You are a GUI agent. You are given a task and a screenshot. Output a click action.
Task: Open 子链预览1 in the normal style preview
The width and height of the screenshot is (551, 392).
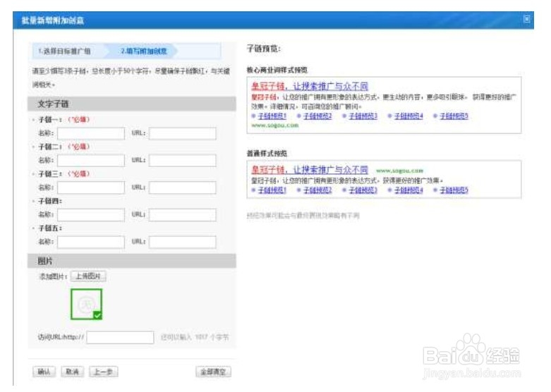272,190
